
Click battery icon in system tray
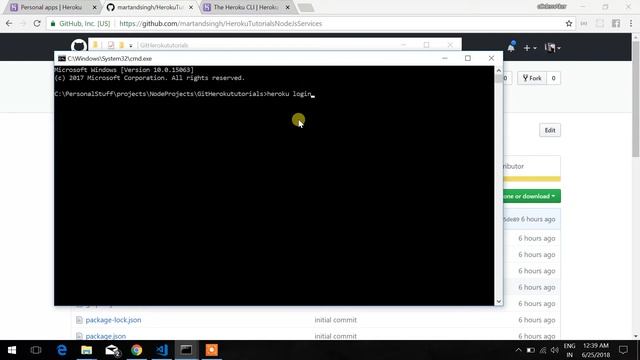click(530, 350)
